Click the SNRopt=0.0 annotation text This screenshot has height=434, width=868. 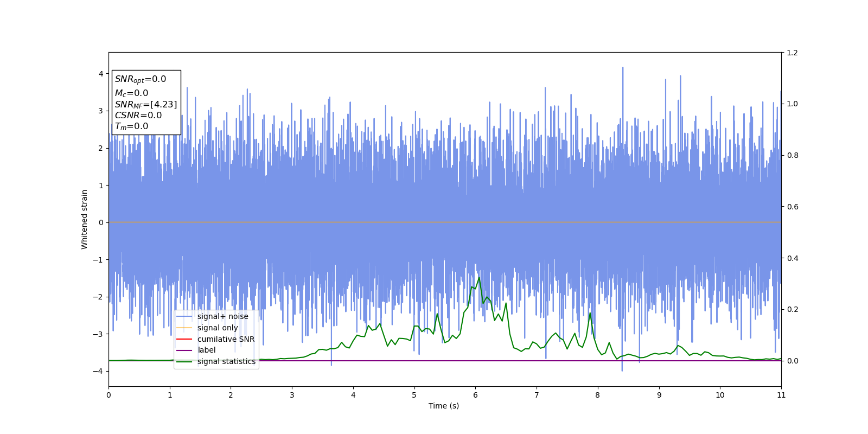141,79
